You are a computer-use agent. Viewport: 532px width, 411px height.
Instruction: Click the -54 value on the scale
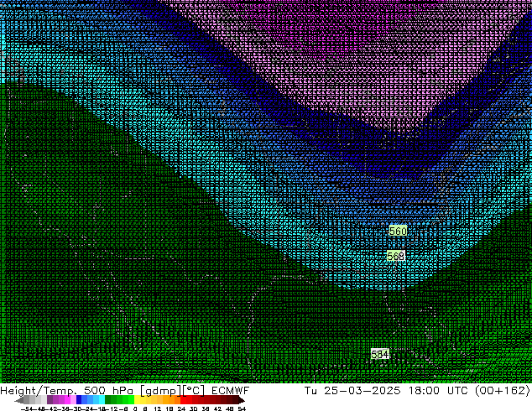27,409
